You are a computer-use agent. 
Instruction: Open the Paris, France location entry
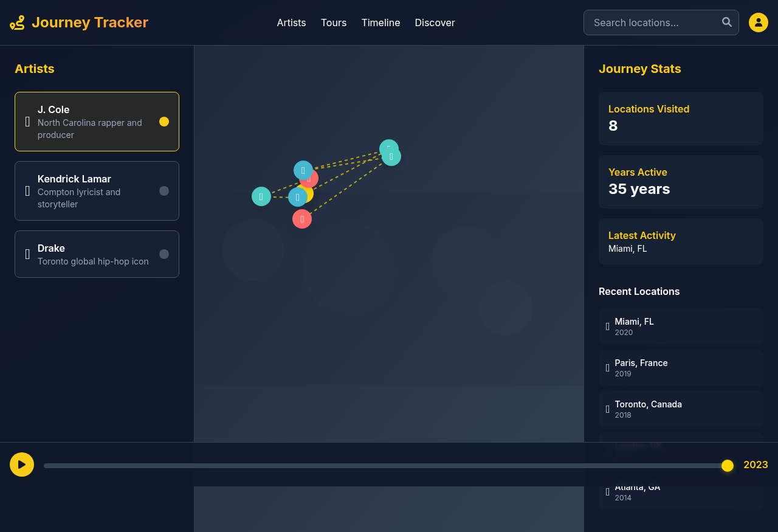[680, 368]
